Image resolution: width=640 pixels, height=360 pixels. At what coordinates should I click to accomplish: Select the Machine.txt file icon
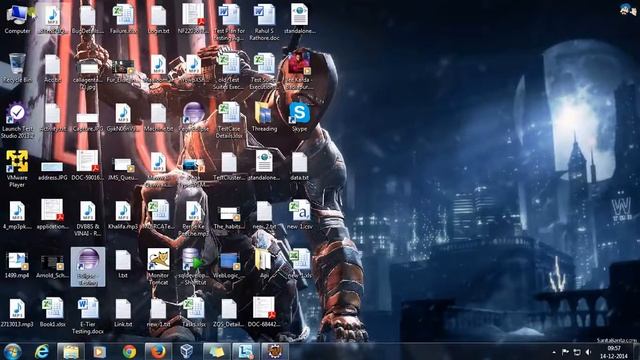pos(158,117)
